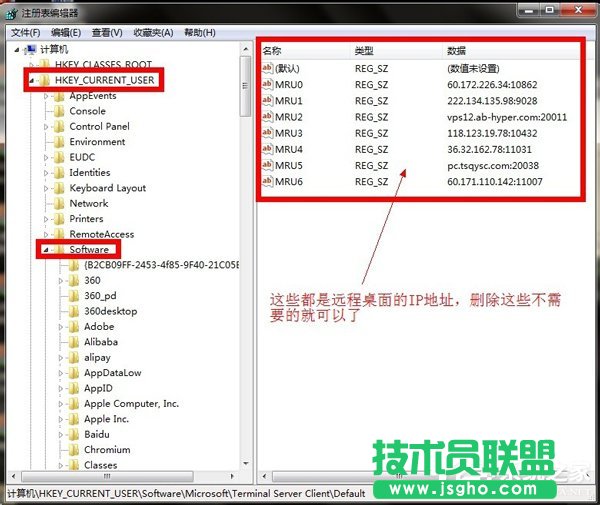This screenshot has height=505, width=600.
Task: Click the string icon of MRU3
Action: point(267,133)
